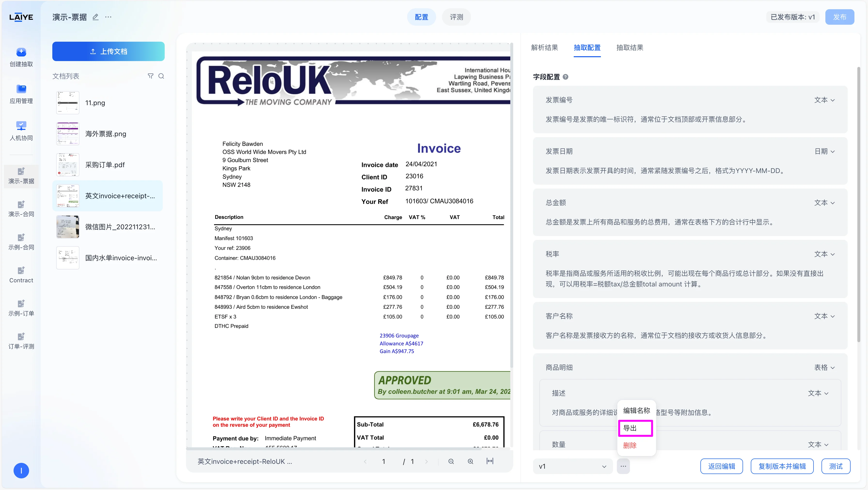Image resolution: width=868 pixels, height=490 pixels.
Task: Select the 示例-订单 app in sidebar
Action: coord(21,308)
